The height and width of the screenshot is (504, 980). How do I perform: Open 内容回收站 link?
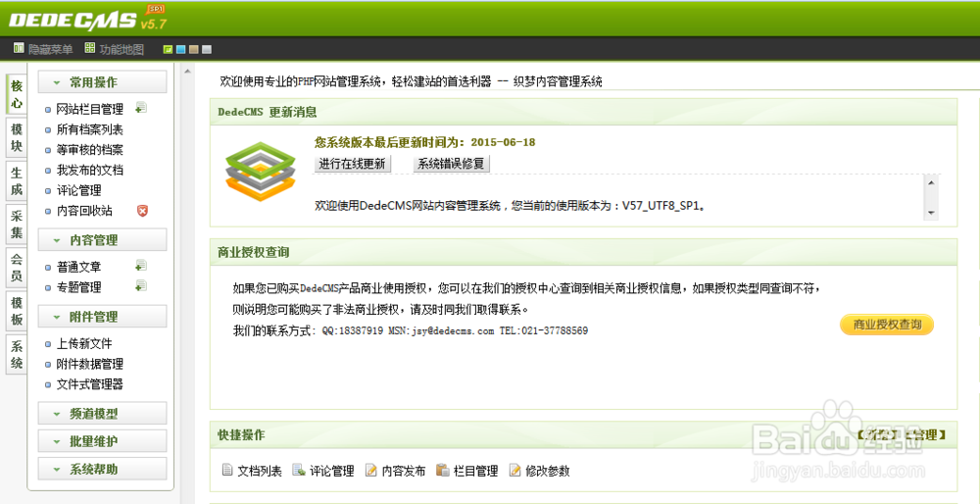84,211
